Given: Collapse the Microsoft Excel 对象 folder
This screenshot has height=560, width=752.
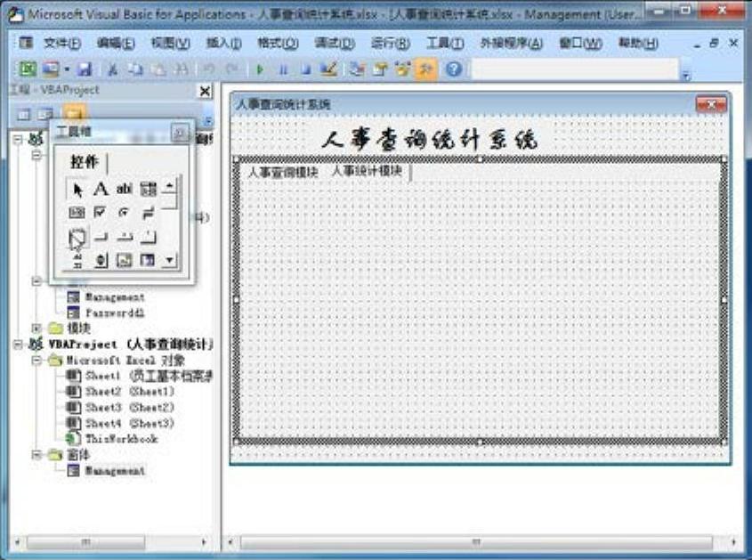Looking at the screenshot, I should tap(36, 360).
